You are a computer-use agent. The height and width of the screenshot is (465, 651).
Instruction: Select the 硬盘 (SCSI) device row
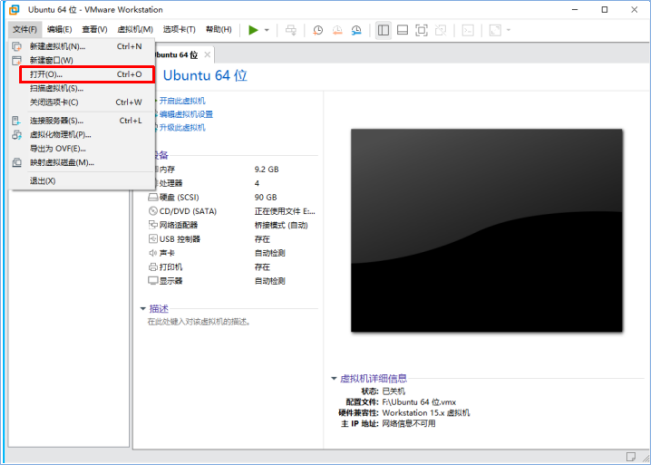click(x=233, y=197)
